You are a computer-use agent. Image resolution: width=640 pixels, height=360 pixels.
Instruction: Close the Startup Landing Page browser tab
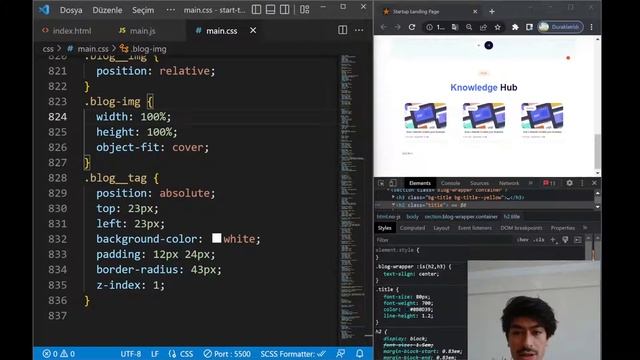pyautogui.click(x=475, y=12)
